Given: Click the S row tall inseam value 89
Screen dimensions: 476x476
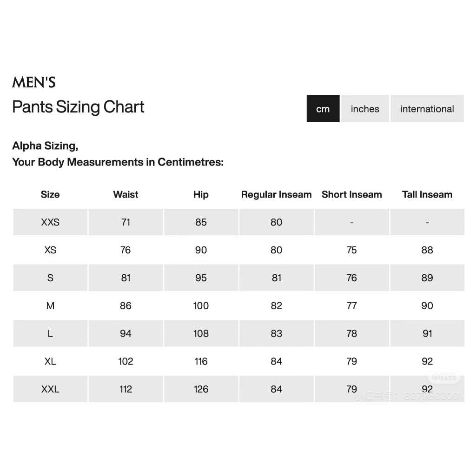Looking at the screenshot, I should pyautogui.click(x=427, y=278).
